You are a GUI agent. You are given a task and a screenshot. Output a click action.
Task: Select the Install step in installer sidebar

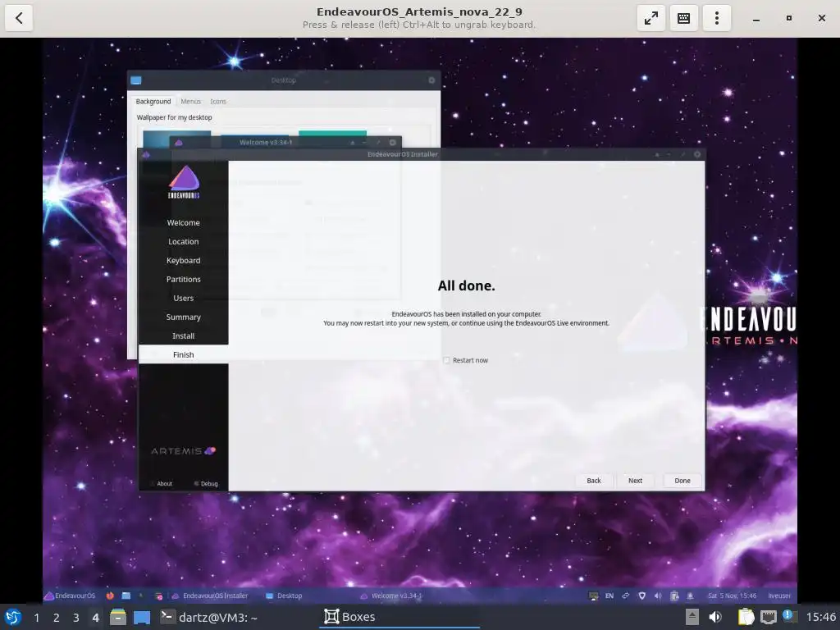183,336
